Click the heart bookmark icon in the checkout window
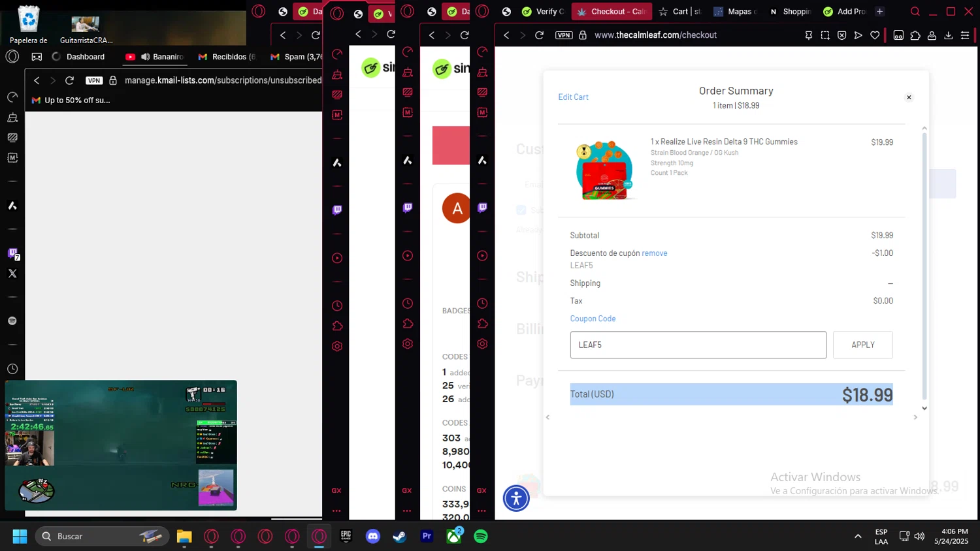This screenshot has width=980, height=551. (x=875, y=35)
